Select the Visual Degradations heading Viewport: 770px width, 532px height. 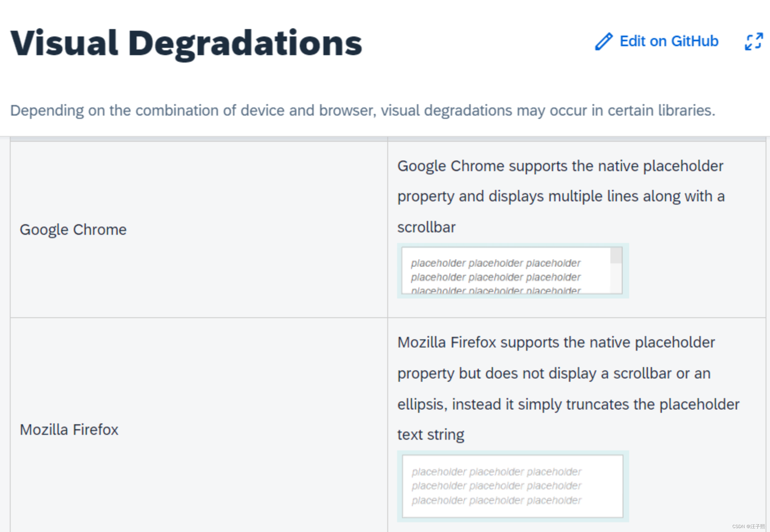(x=186, y=43)
